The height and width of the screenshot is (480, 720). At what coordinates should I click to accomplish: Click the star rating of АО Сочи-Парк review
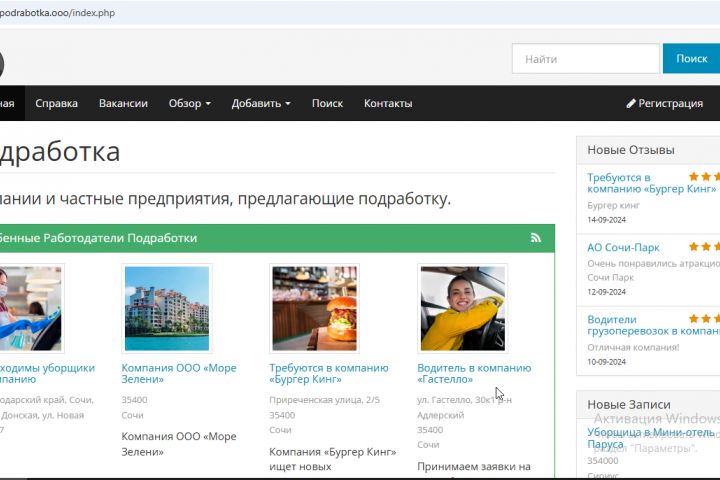pyautogui.click(x=704, y=247)
